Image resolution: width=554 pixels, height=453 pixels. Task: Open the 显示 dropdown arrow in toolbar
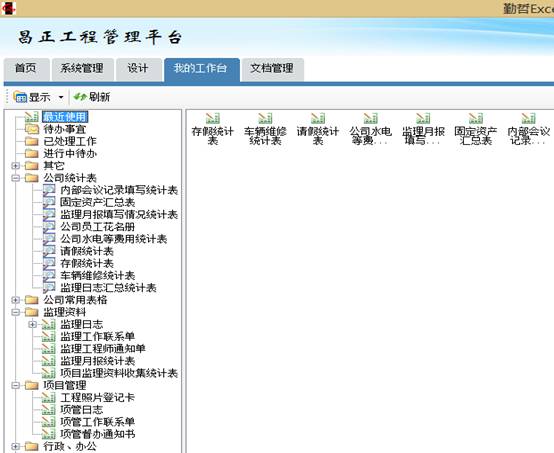[61, 97]
